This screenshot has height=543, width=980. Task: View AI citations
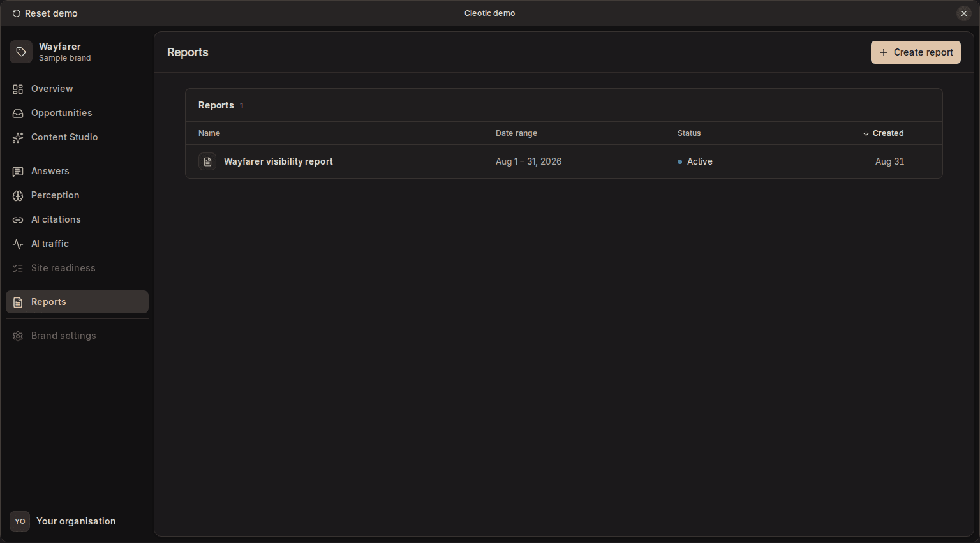77,220
